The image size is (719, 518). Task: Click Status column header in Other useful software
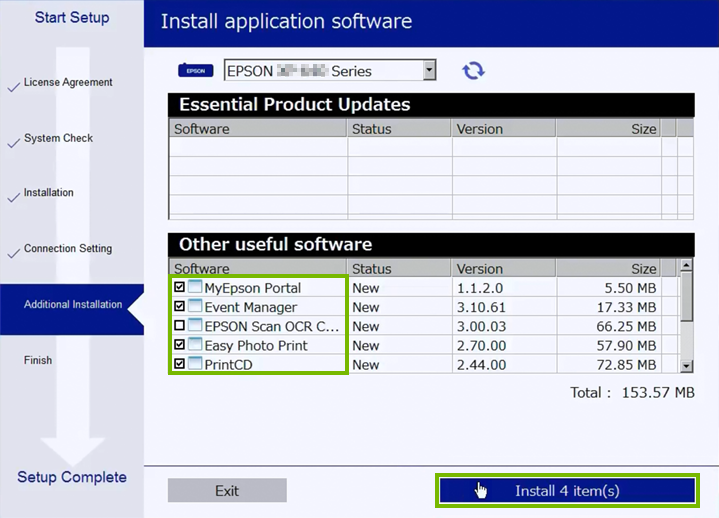pyautogui.click(x=399, y=268)
